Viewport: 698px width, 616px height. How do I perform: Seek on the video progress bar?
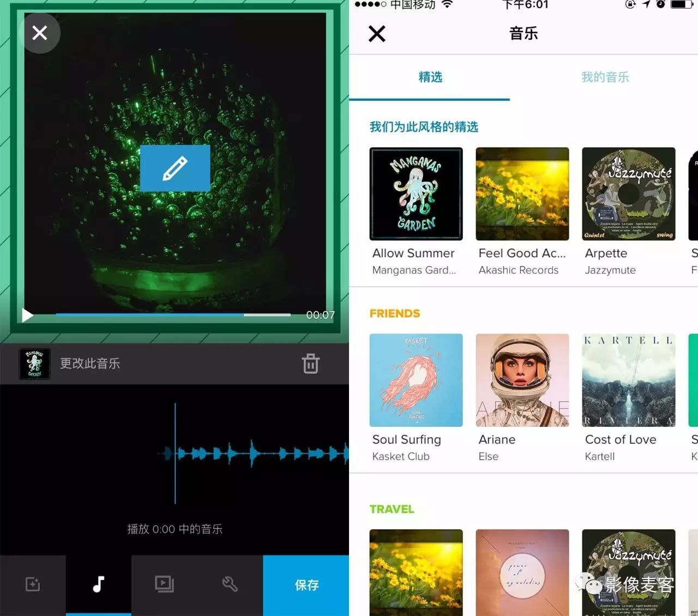[173, 315]
